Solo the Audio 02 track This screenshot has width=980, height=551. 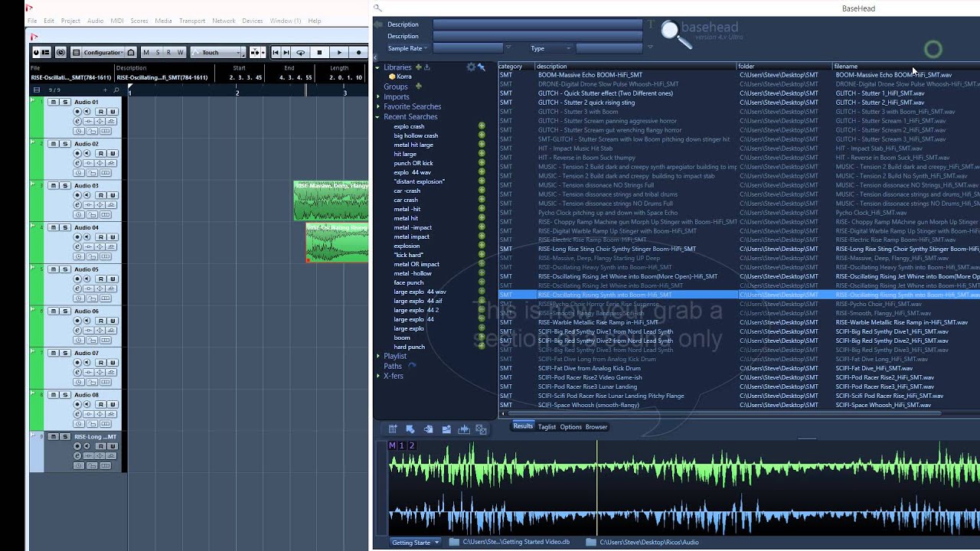[65, 144]
